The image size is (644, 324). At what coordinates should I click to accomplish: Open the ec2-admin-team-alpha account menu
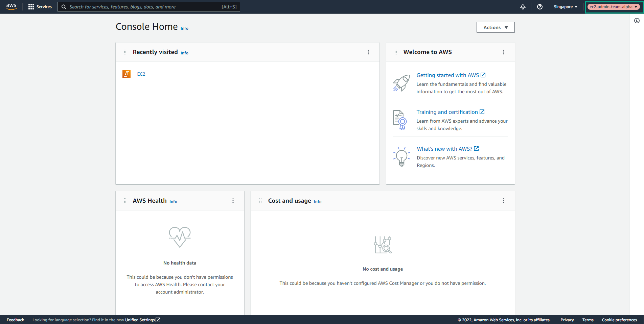(614, 7)
